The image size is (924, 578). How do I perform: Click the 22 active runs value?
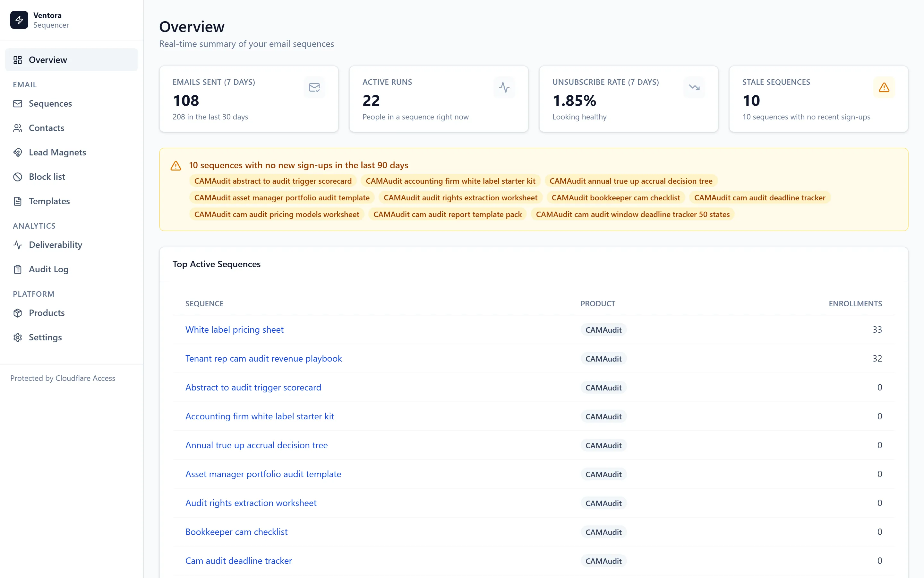(x=371, y=101)
